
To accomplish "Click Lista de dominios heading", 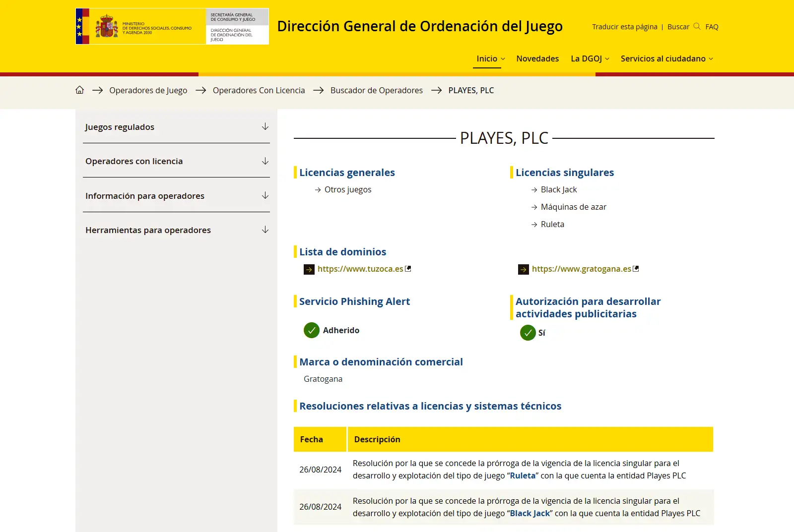I will pos(342,252).
